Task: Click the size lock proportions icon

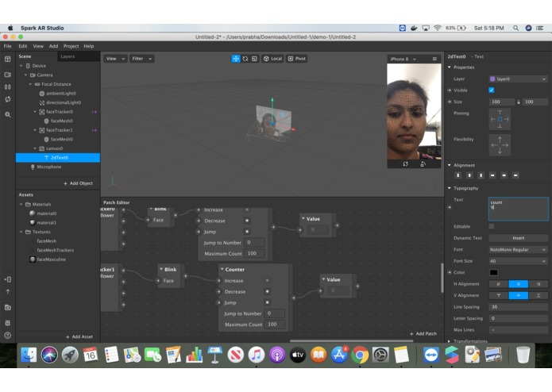Action: (x=519, y=102)
